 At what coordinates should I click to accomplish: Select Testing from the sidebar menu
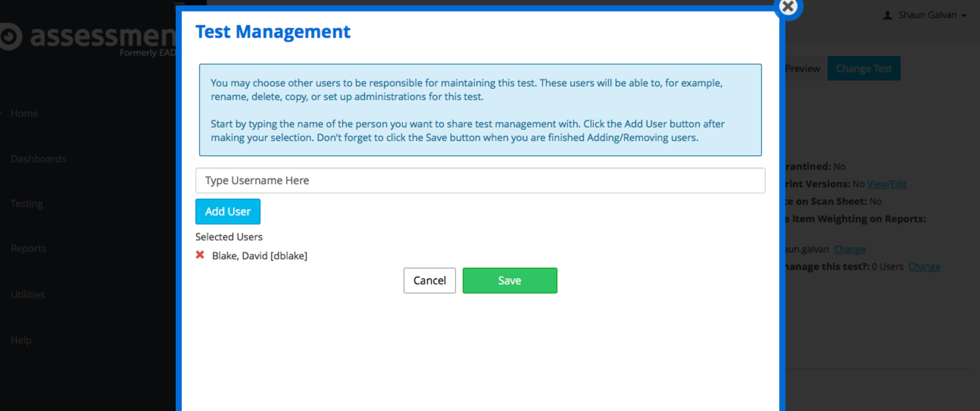click(27, 204)
